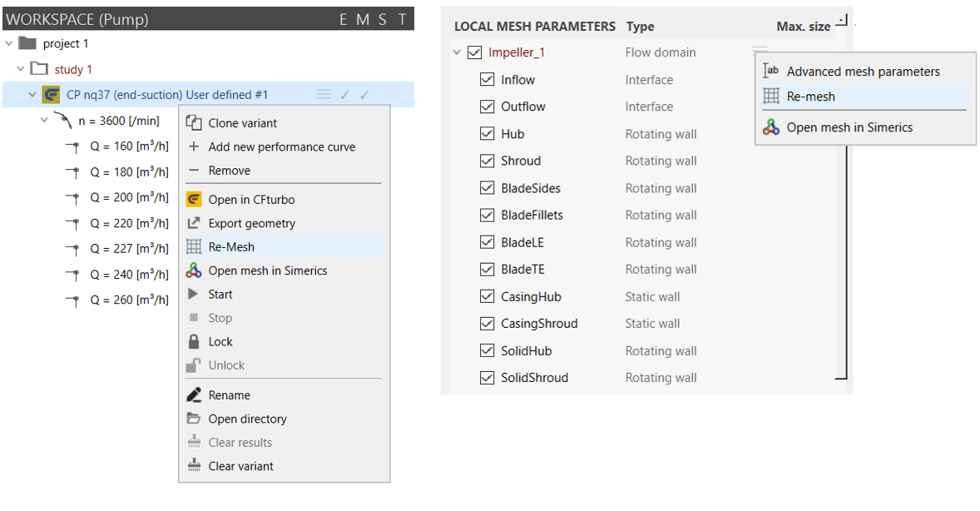Viewport: 980px width, 511px height.
Task: Disable the SolidShroud checkbox
Action: 487,378
